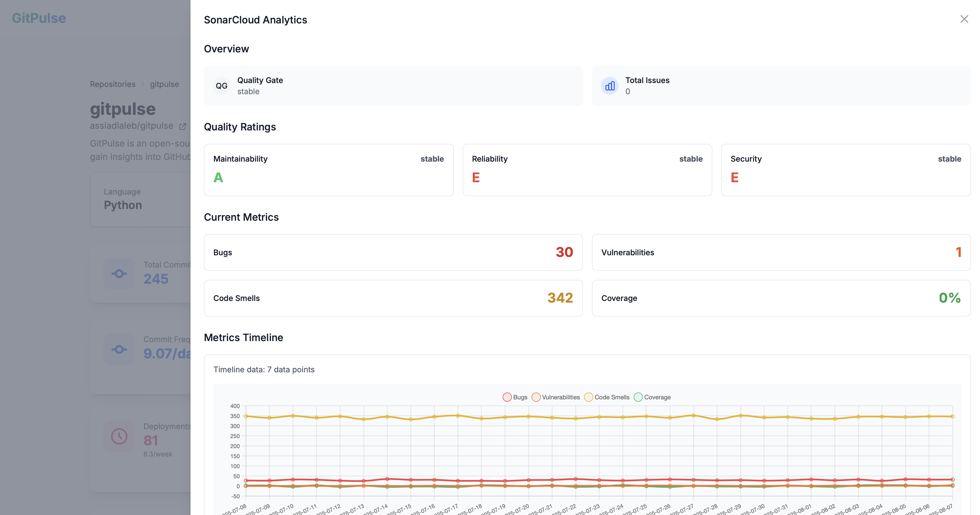Click the Overview section heading

point(226,49)
